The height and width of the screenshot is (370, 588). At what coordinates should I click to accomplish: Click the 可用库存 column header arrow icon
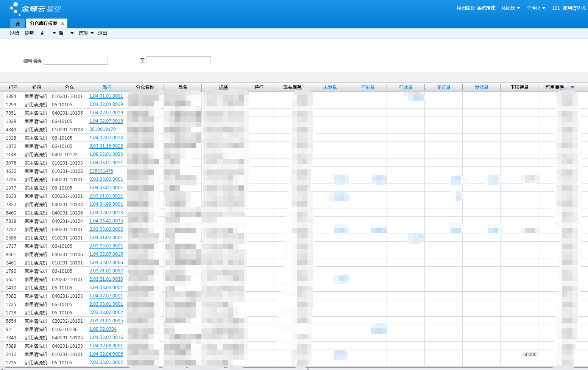[x=572, y=87]
